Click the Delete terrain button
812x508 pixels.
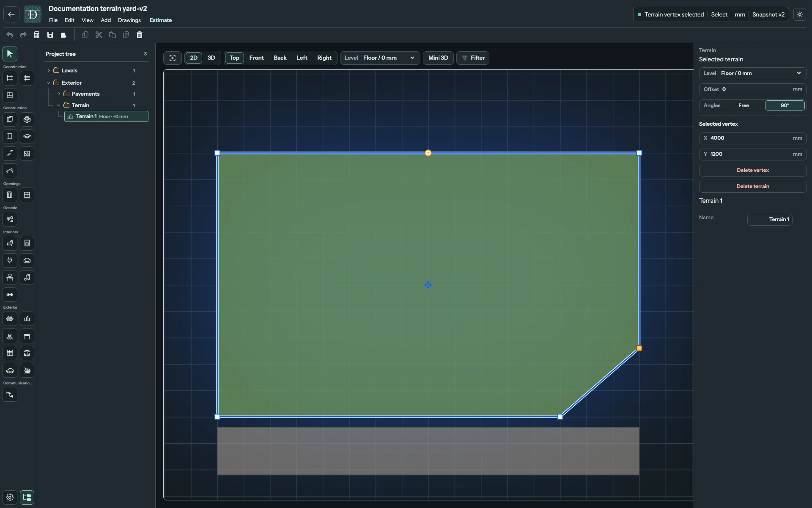pyautogui.click(x=753, y=186)
